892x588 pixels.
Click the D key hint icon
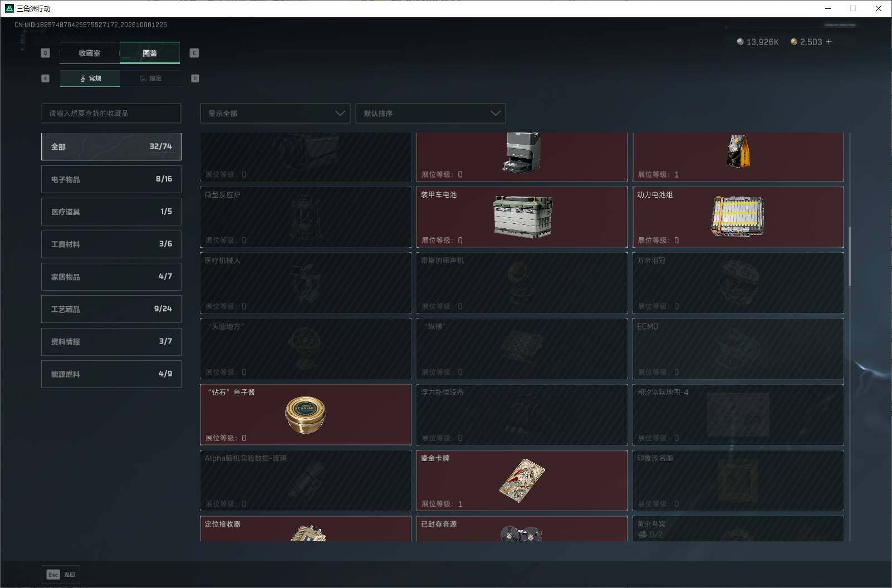[195, 79]
